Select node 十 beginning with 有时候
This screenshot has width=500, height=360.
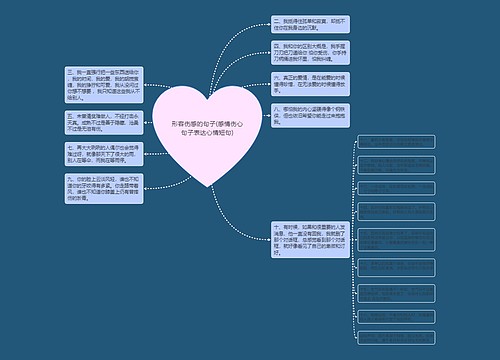[x=310, y=240]
